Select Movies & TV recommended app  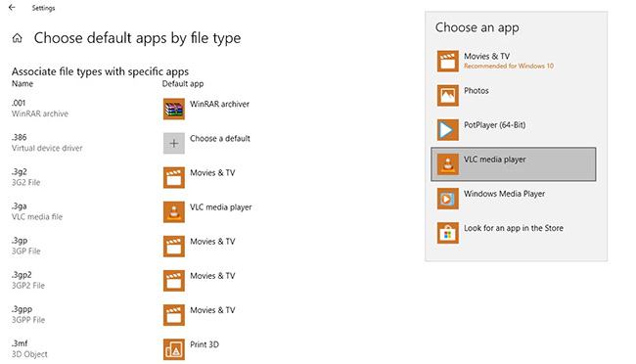pyautogui.click(x=514, y=61)
